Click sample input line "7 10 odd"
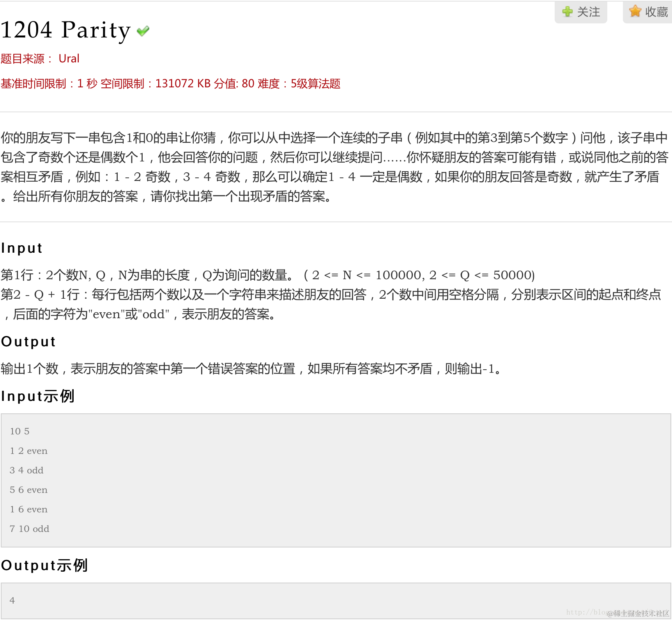 29,529
